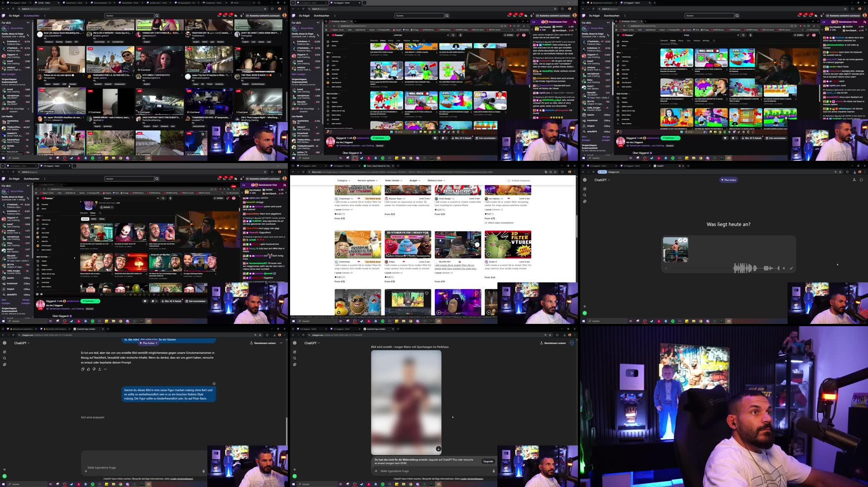868x487 pixels.
Task: Switch to the Videos tab on YouTube
Action: pos(382,40)
